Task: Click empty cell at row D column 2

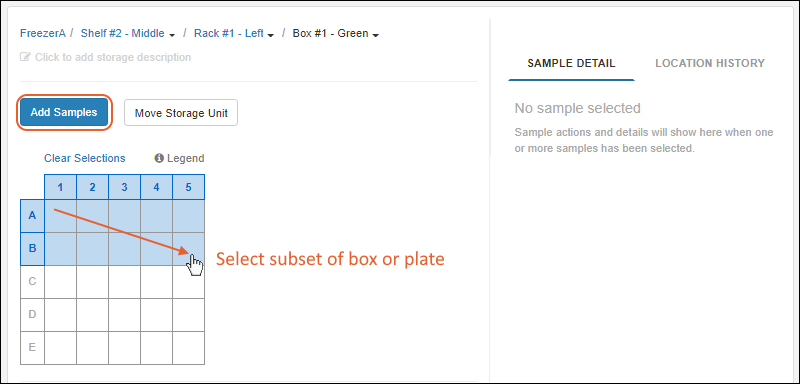Action: coord(92,315)
